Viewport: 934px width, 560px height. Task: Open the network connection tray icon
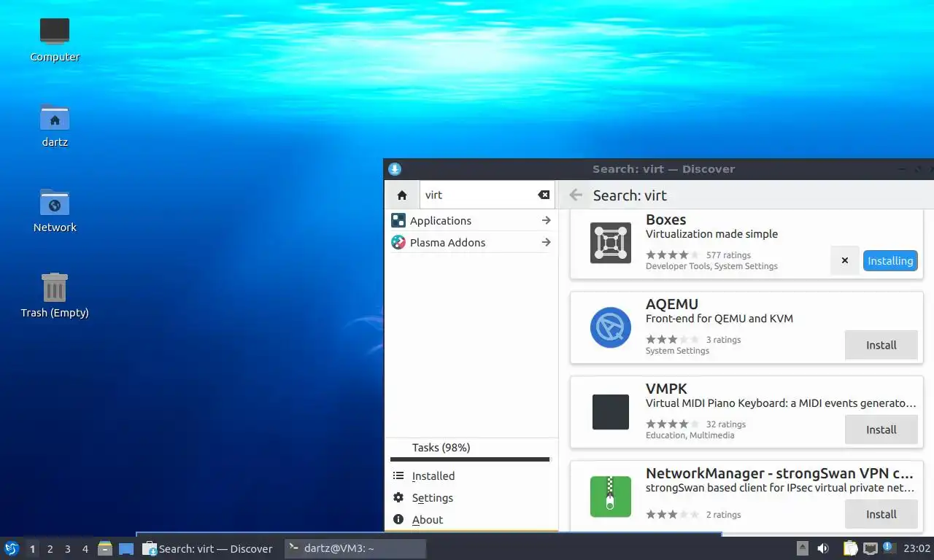pos(870,548)
